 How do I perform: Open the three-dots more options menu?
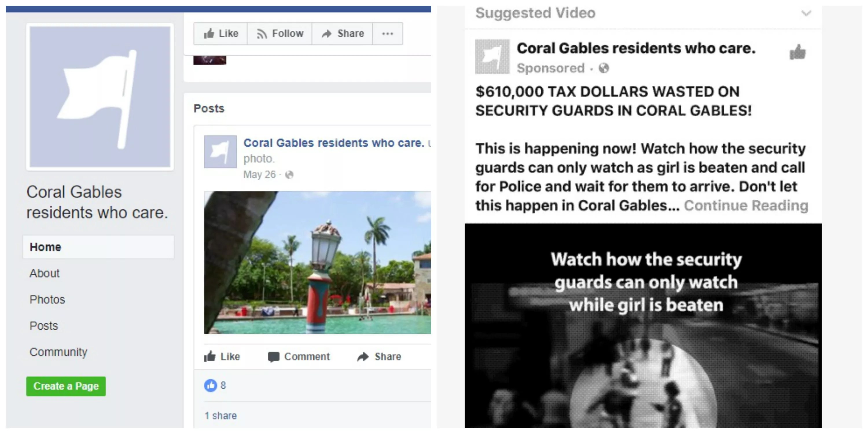point(387,34)
